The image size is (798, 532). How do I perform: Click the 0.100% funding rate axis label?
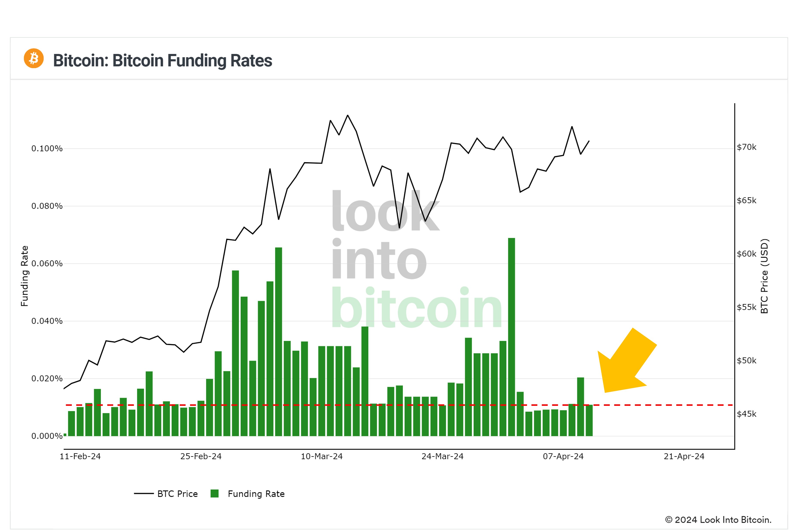pos(47,149)
